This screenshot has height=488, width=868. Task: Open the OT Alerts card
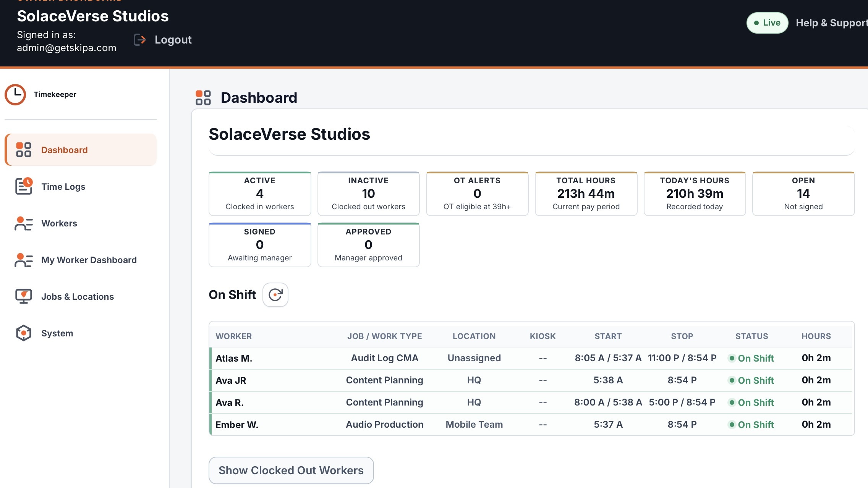click(x=477, y=194)
